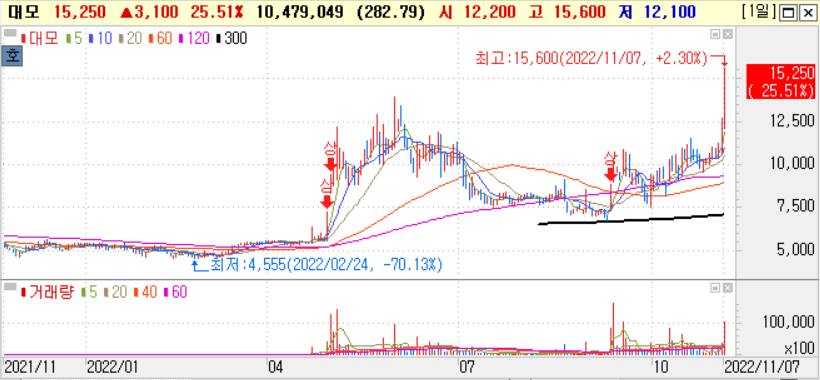Click the 호 button on price chart
Image resolution: width=820 pixels, height=380 pixels.
pos(13,55)
